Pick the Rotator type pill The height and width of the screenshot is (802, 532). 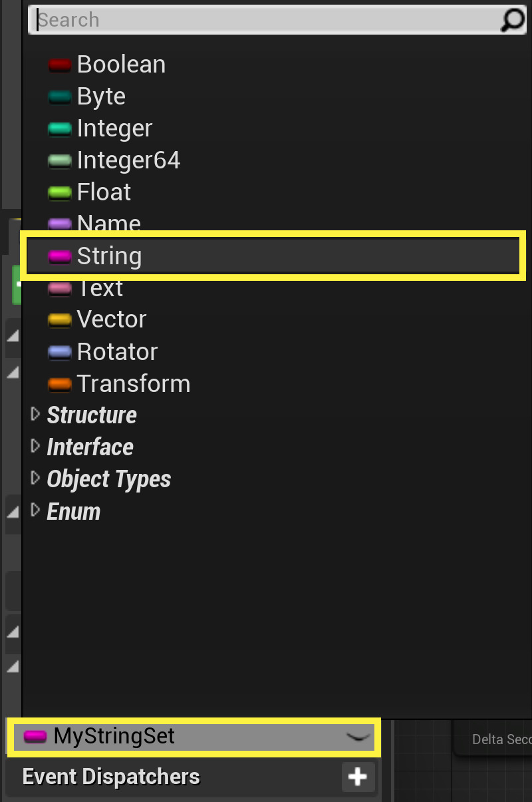point(61,351)
